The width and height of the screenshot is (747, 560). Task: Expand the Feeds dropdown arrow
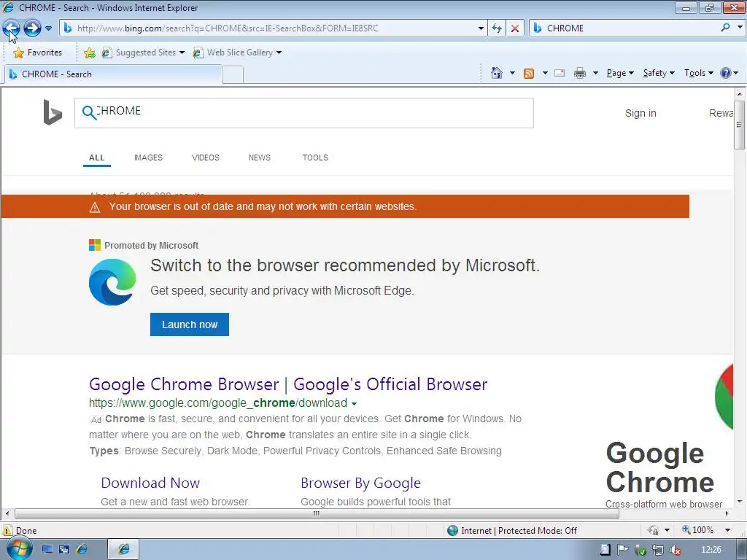(x=544, y=73)
